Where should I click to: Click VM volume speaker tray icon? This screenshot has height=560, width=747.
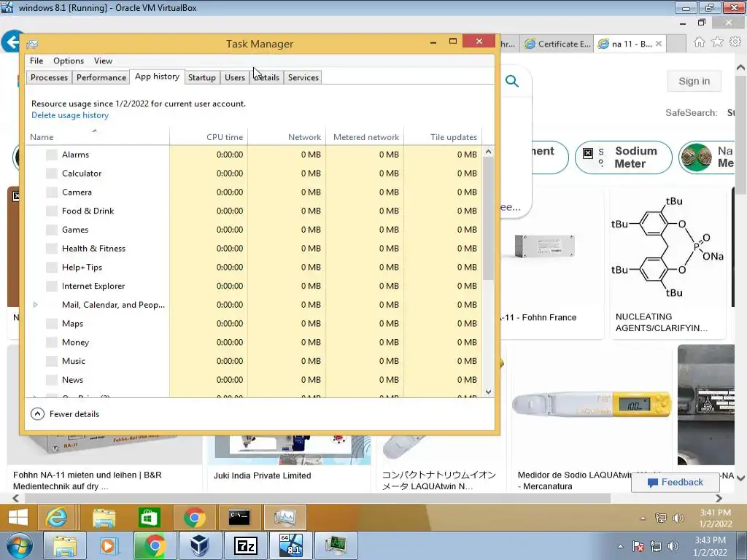tap(678, 518)
